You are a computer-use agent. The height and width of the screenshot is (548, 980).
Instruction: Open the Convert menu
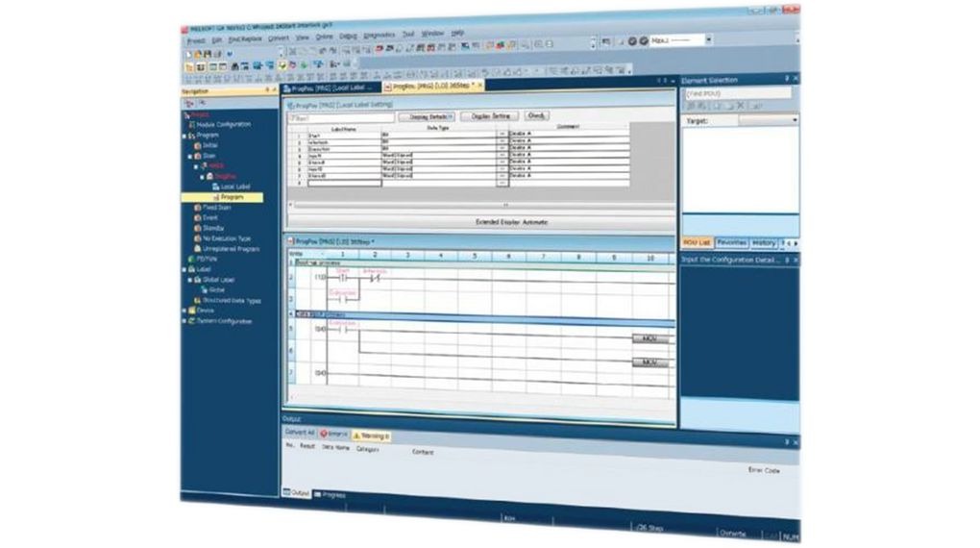coord(278,37)
